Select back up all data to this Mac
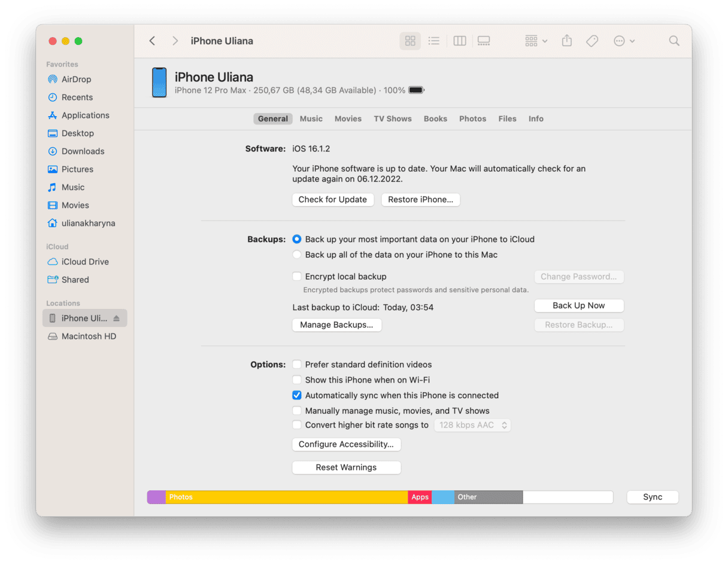 [297, 254]
